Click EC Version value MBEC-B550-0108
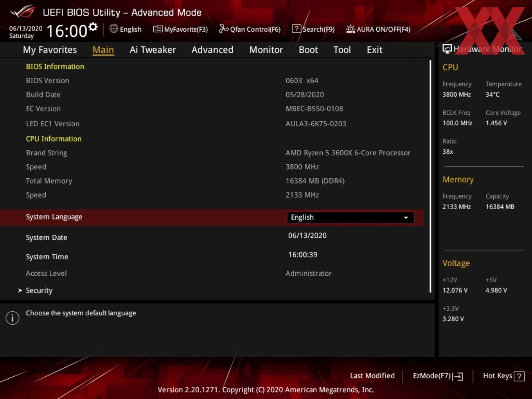 tap(314, 109)
